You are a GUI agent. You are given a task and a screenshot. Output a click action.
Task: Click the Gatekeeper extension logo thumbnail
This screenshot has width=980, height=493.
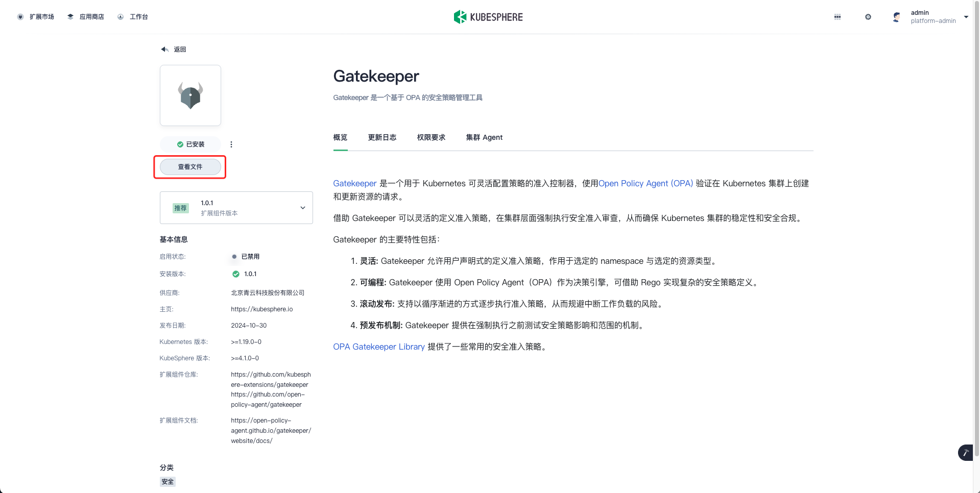190,95
